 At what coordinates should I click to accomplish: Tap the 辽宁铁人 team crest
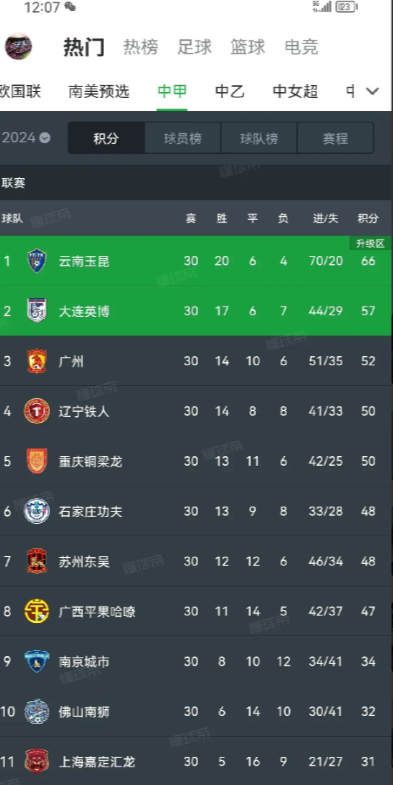37,411
